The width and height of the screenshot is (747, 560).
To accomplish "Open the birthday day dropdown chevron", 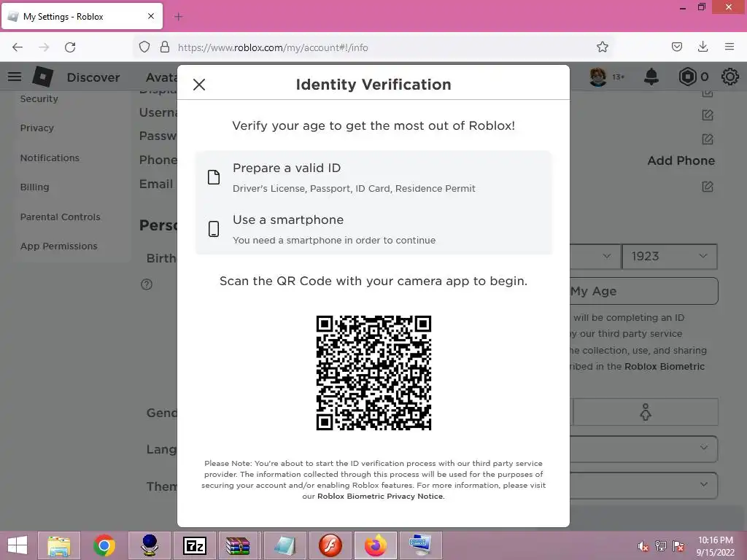I will click(606, 256).
